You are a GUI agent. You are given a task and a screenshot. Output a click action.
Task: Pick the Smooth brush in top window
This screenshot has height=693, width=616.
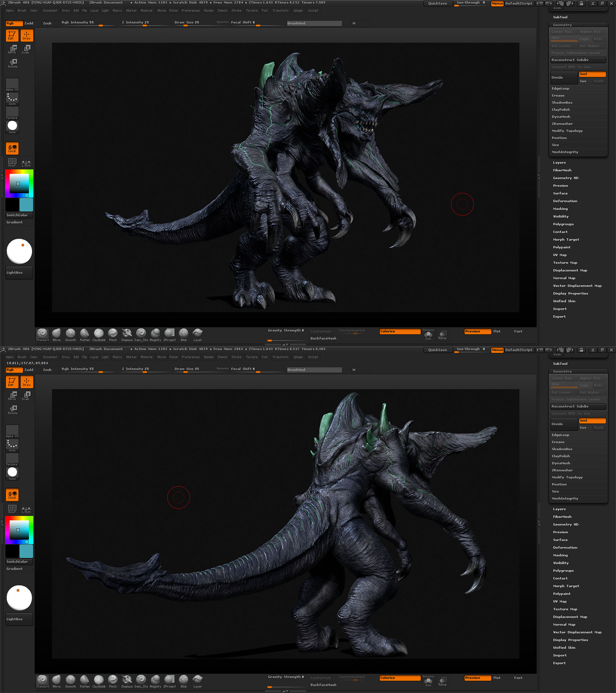point(70,334)
